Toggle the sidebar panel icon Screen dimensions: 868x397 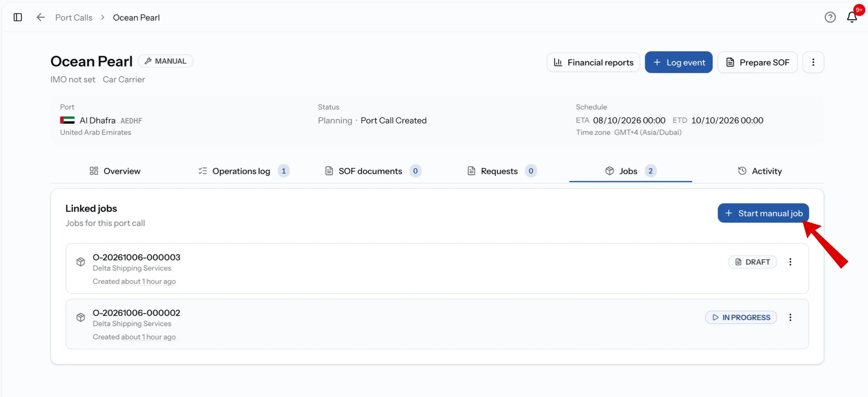pyautogui.click(x=18, y=17)
